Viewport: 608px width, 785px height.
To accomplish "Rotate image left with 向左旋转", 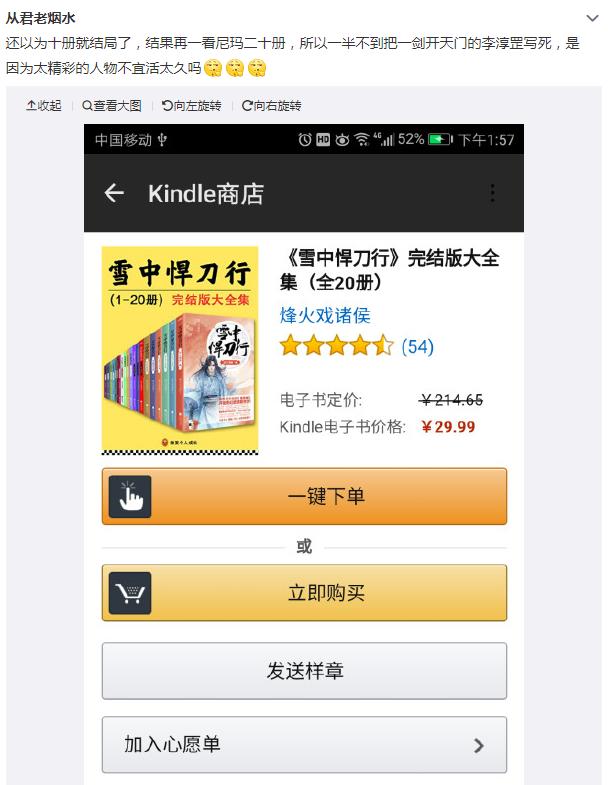I will click(x=191, y=106).
